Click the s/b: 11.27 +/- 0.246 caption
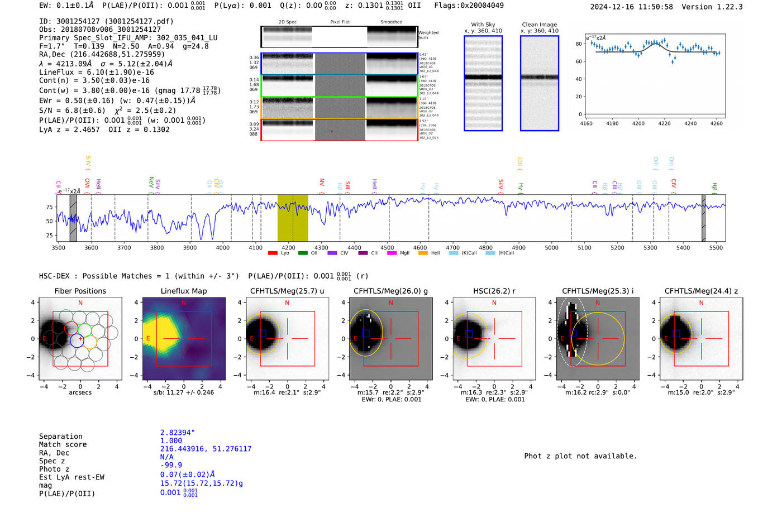 pyautogui.click(x=184, y=392)
